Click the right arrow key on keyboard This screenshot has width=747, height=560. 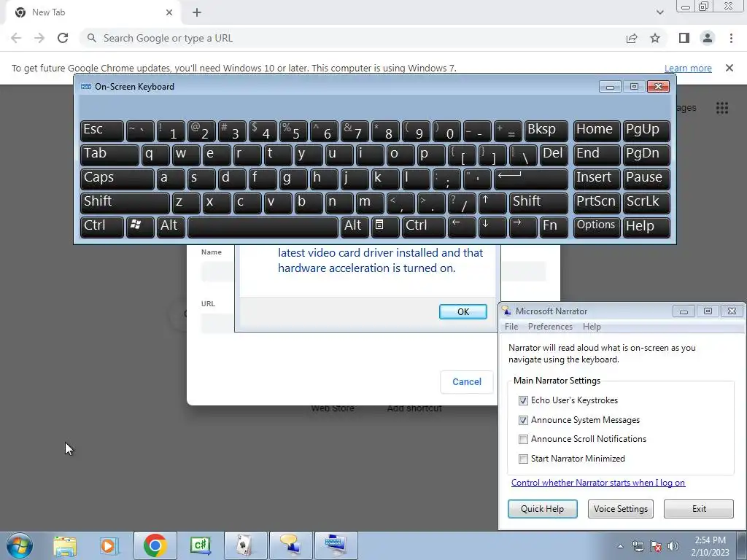click(522, 227)
